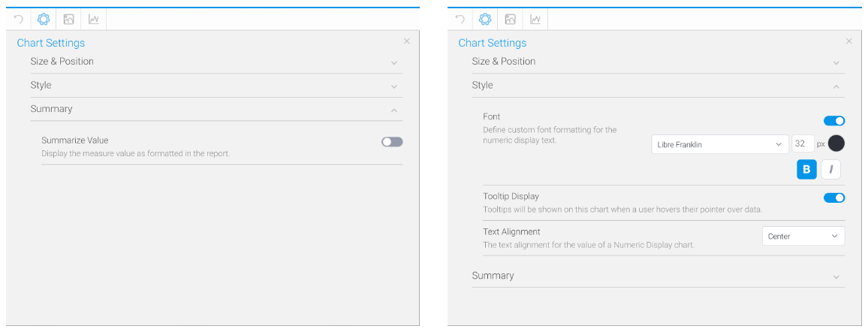This screenshot has height=332, width=868.
Task: Open the Libre Franklin font dropdown
Action: (x=719, y=144)
